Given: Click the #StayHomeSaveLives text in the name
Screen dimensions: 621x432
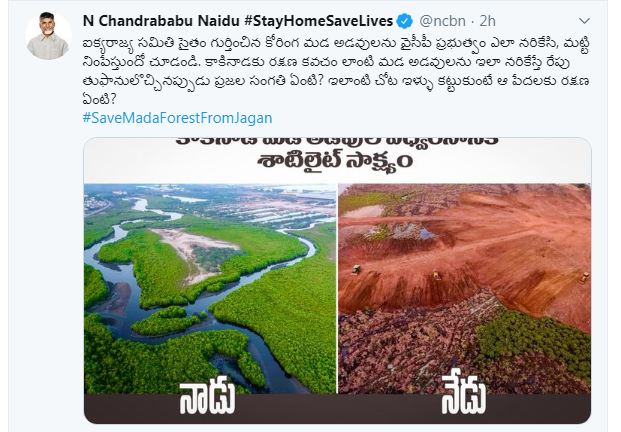Looking at the screenshot, I should 318,21.
